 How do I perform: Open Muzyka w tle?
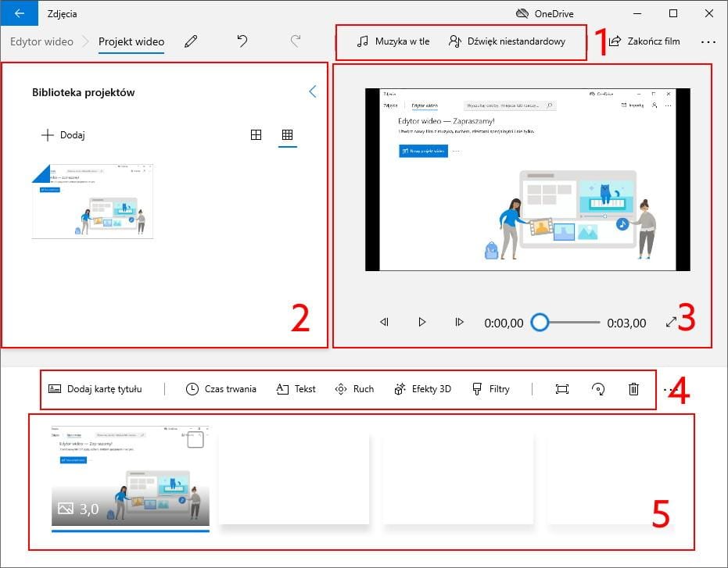click(393, 41)
